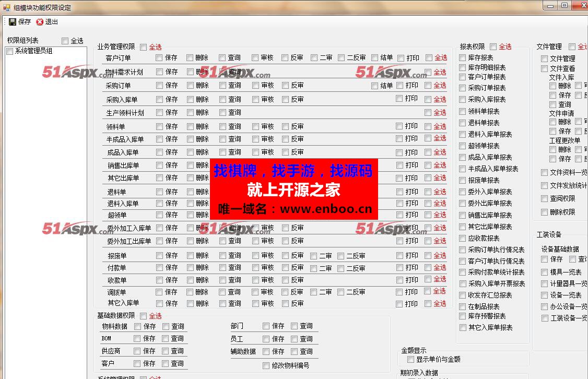Check 打印 in the 退料单 row
The image size is (588, 379).
click(x=400, y=192)
